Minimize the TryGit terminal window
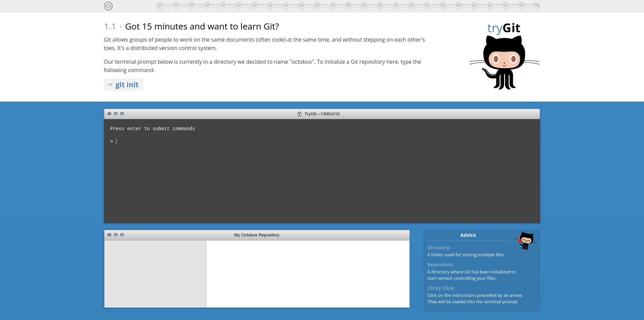644x320 pixels. pos(116,114)
